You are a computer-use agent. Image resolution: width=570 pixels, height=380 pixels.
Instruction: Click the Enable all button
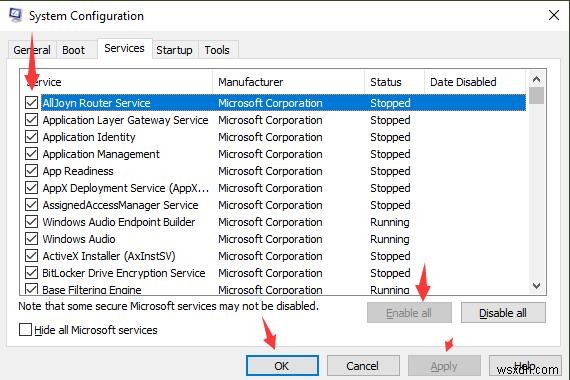409,313
